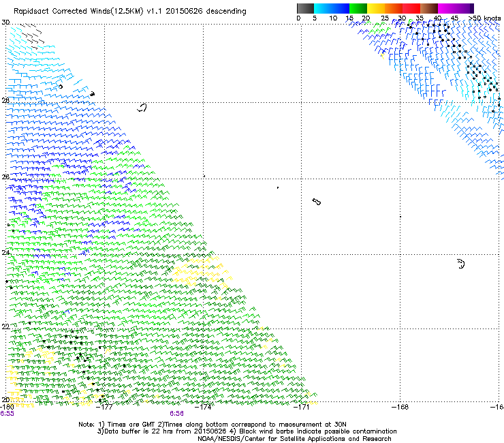Click the '>50 knots' legend label

tap(484, 18)
